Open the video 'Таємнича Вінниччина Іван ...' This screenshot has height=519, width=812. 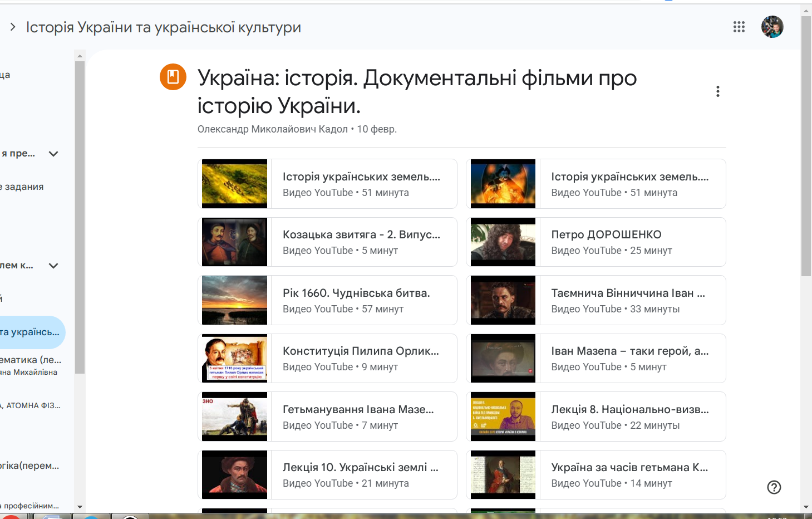[x=596, y=300]
